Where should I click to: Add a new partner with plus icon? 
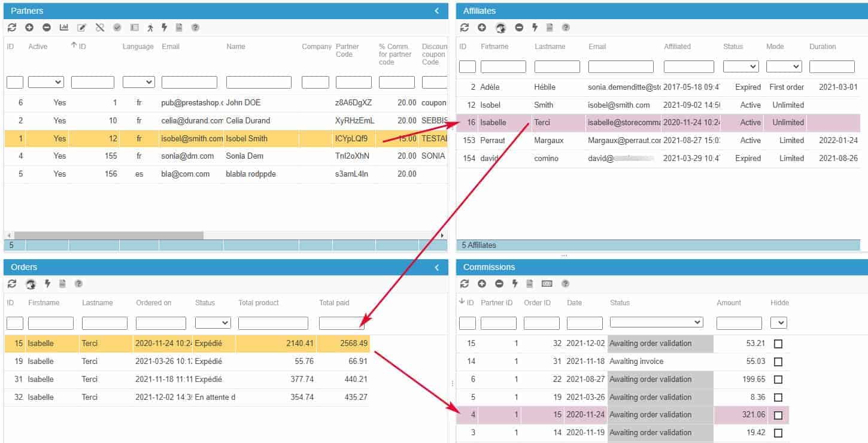coord(29,28)
